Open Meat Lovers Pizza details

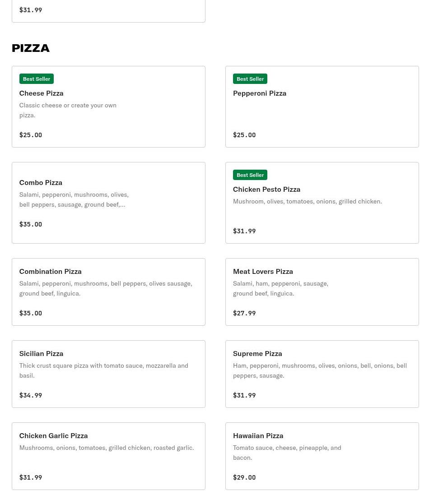pos(263,271)
